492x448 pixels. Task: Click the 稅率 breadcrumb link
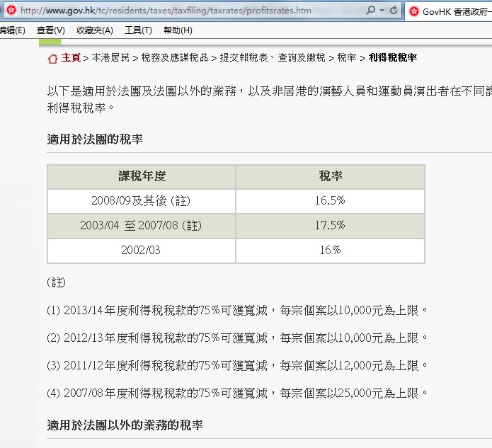(x=346, y=58)
